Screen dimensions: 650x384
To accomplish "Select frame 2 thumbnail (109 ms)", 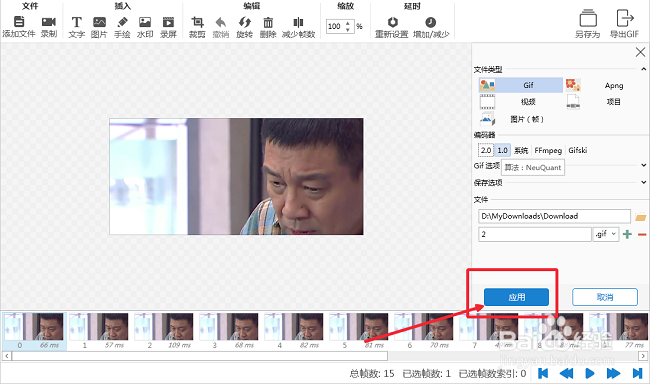I will click(164, 331).
